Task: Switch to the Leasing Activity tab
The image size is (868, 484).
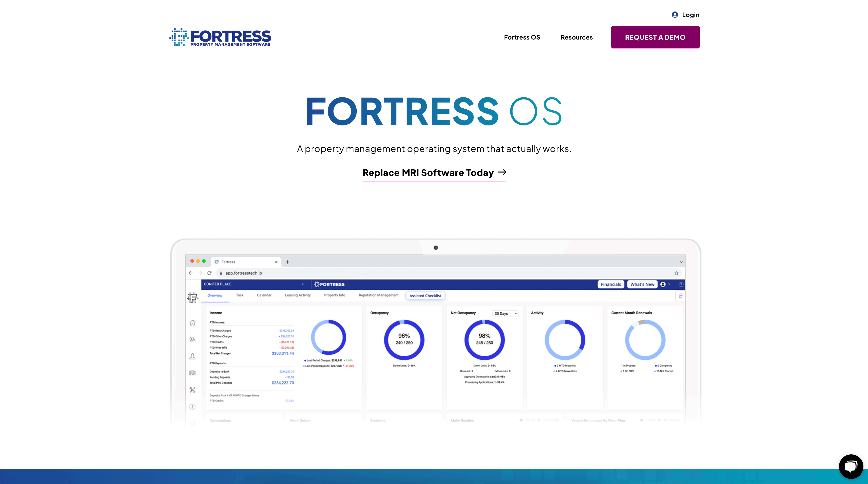Action: click(298, 295)
